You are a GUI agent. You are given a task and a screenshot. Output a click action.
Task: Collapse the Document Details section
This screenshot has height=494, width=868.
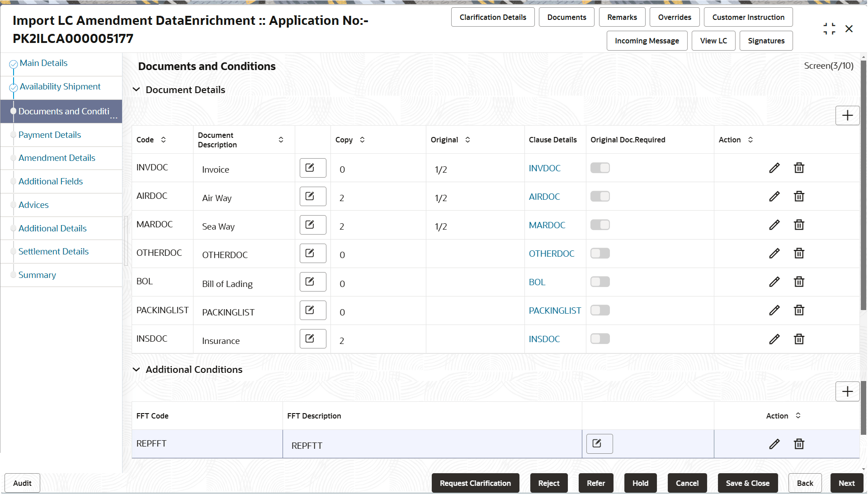[x=137, y=89]
